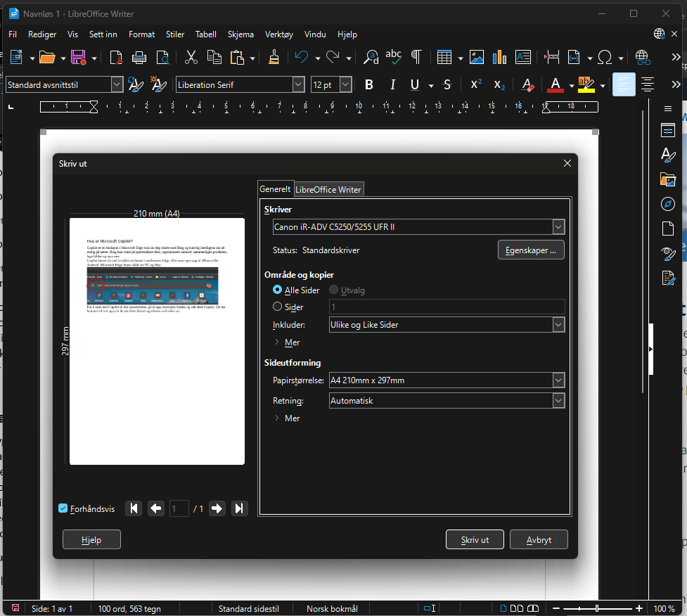Open the Navigator from the sidebar

click(668, 204)
